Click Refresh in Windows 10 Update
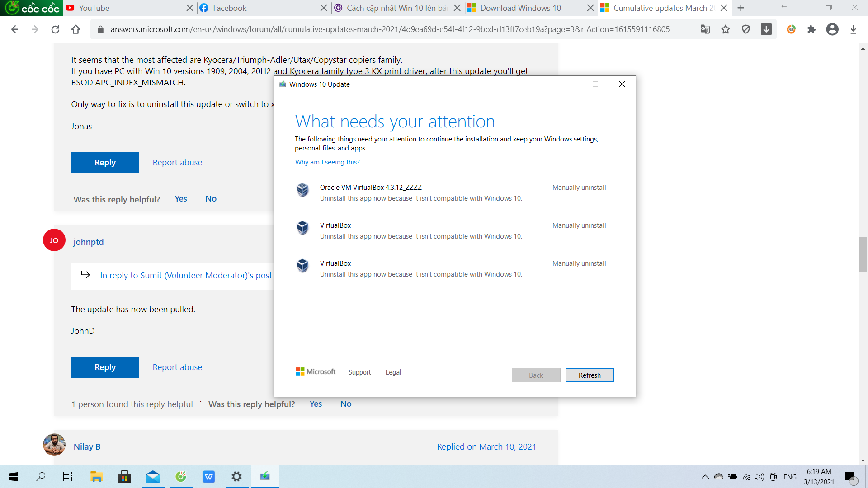This screenshot has height=488, width=868. [x=590, y=375]
